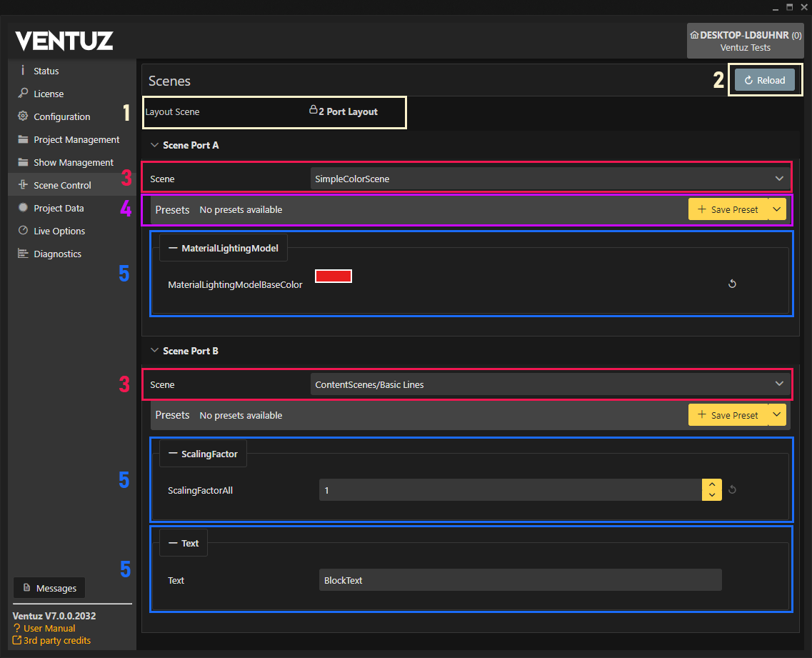The image size is (812, 658).
Task: Click the Text input field containing BlockText
Action: [520, 580]
